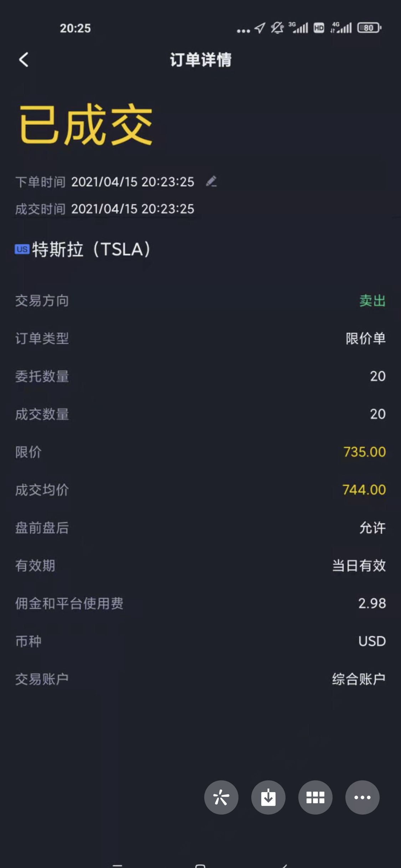
Task: Select the 订单详情 page title
Action: (201, 60)
